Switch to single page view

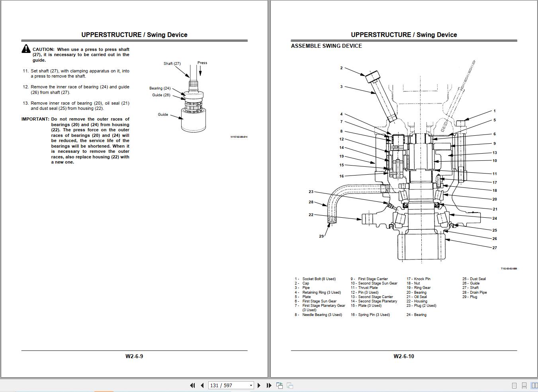[x=514, y=385]
